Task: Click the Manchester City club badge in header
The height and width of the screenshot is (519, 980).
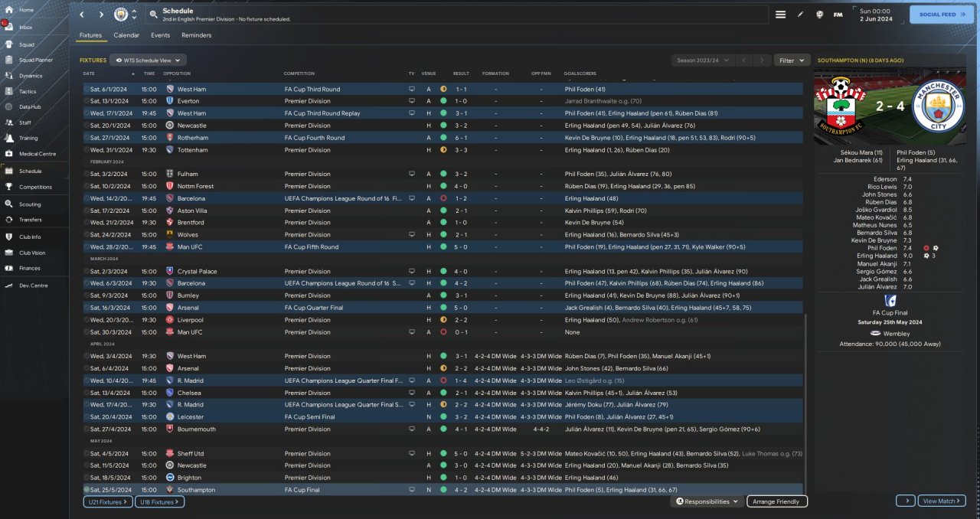Action: click(x=121, y=15)
